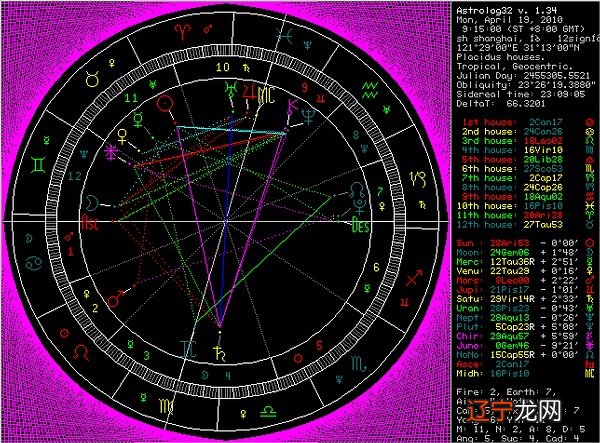Select the date 'Mon, April 19, 2010'
This screenshot has height=443, width=600.
tap(509, 20)
